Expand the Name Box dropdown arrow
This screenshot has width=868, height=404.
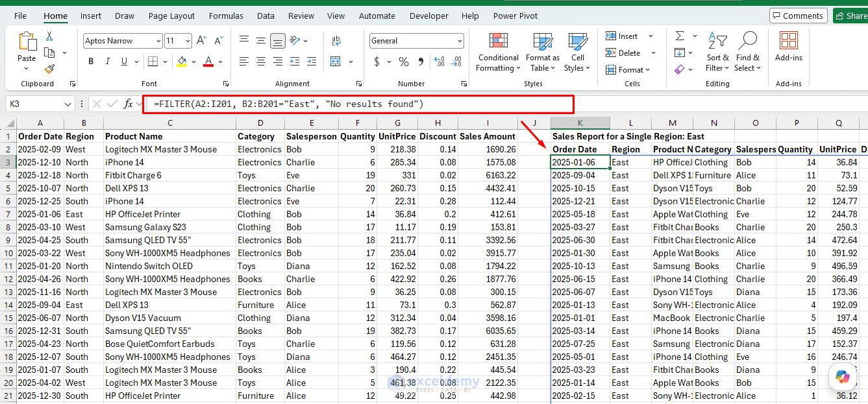click(69, 104)
